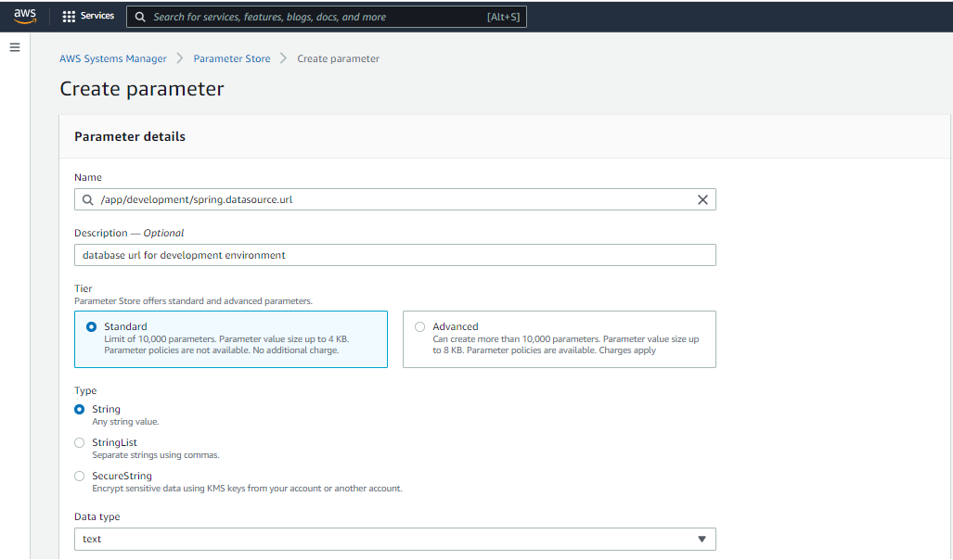Toggle the sidebar hamburger menu
The image size is (953, 560).
pyautogui.click(x=14, y=47)
